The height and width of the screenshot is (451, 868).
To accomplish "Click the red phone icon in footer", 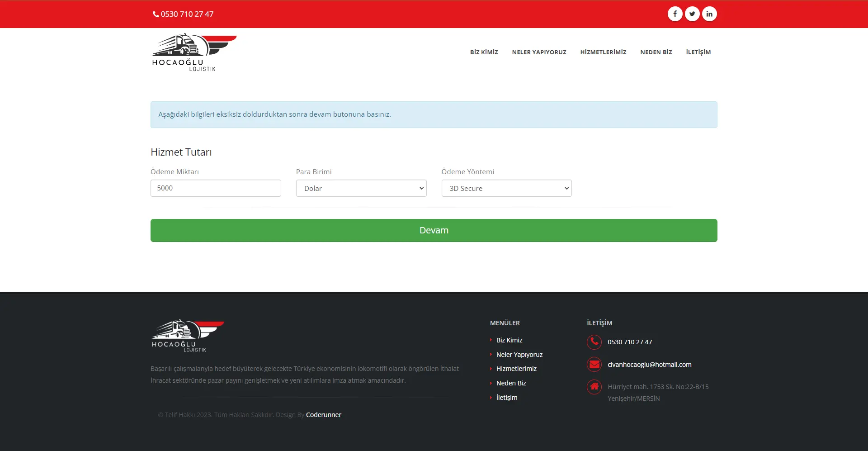I will pyautogui.click(x=594, y=342).
